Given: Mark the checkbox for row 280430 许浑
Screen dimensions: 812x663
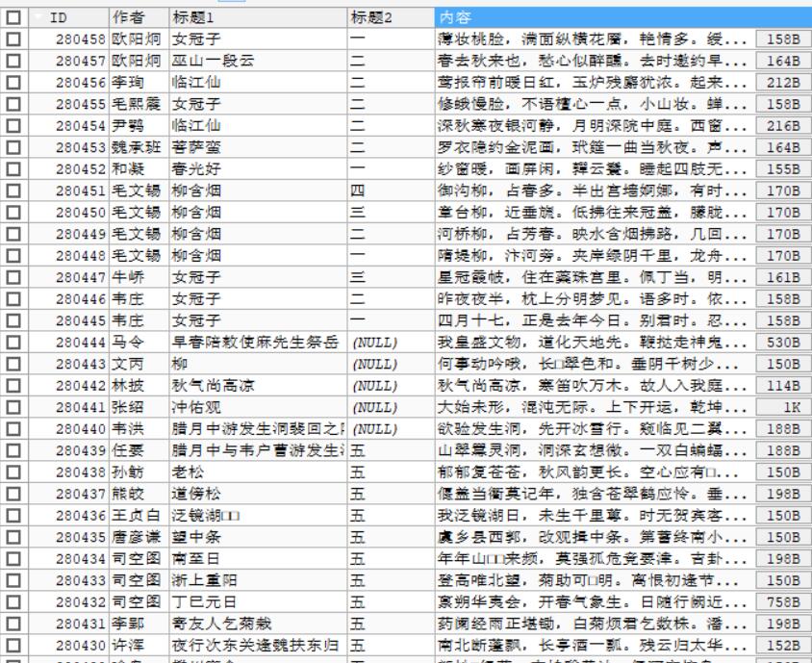Looking at the screenshot, I should (x=13, y=646).
